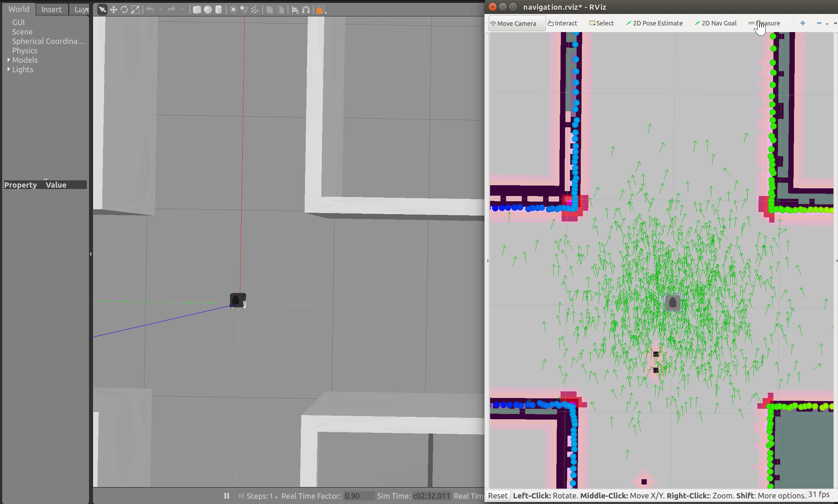Insert a sphere shape
This screenshot has height=504, width=838.
point(208,10)
